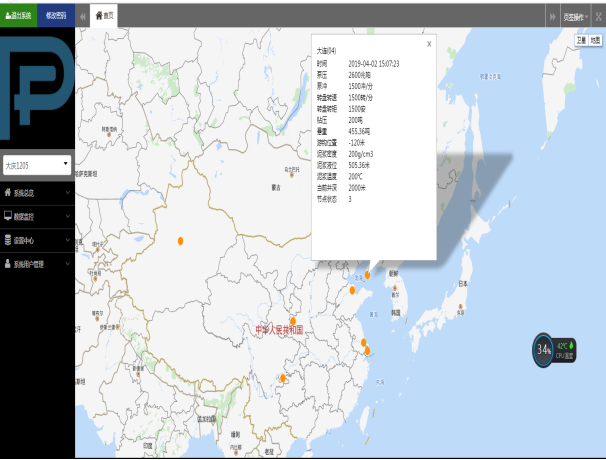Image resolution: width=606 pixels, height=460 pixels.
Task: Click the orange marker south of 中华人民共和国 near Chongqing
Action: (283, 378)
